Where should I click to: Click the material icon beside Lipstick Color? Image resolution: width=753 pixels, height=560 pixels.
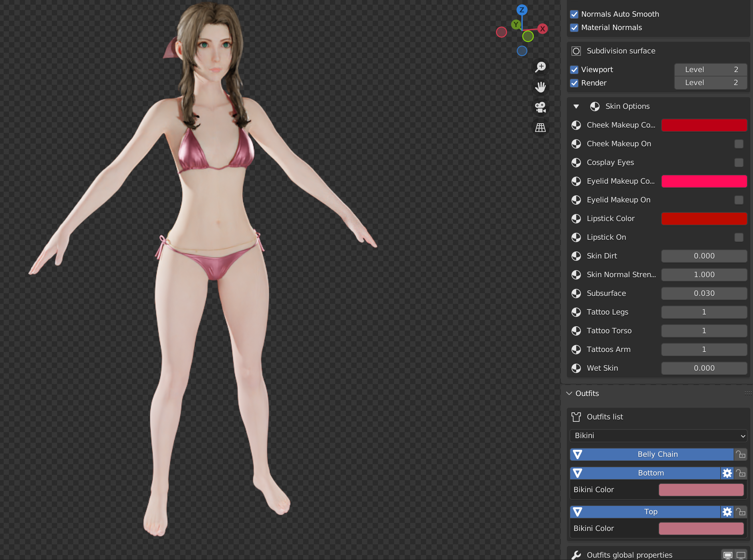click(576, 219)
